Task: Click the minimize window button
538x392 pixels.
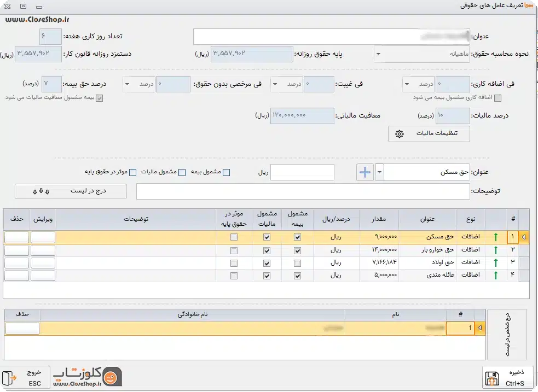Action: point(39,7)
